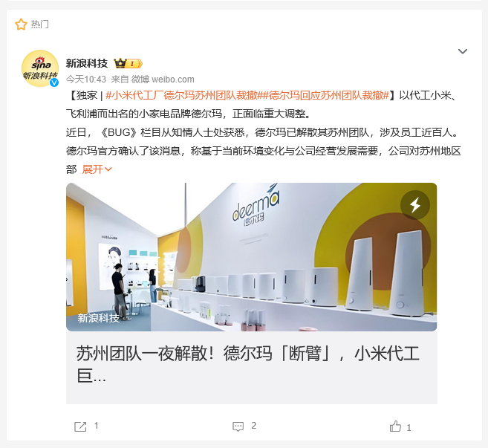Viewport: 488px width, 448px height.
Task: Open article titled 苏州团队一夜解散
Action: click(252, 367)
